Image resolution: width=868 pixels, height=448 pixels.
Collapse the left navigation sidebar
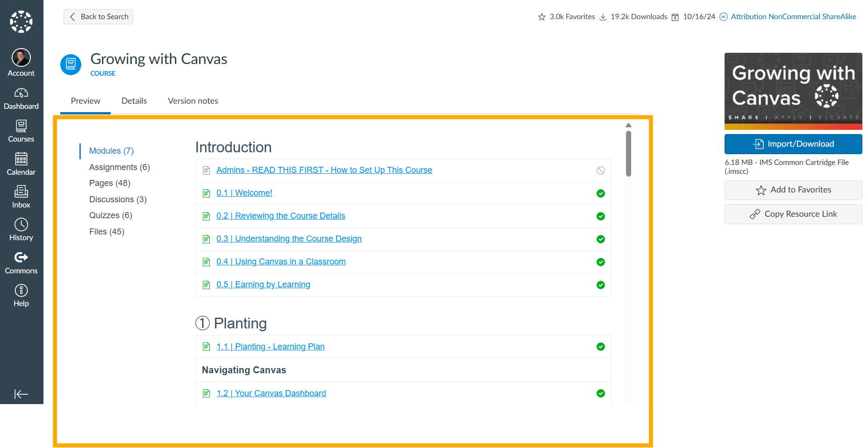click(21, 394)
